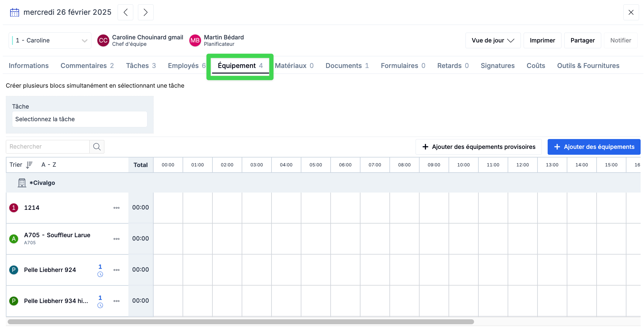Click the clock icon for Pelle Liebherr 924
This screenshot has height=331, width=644.
click(100, 274)
